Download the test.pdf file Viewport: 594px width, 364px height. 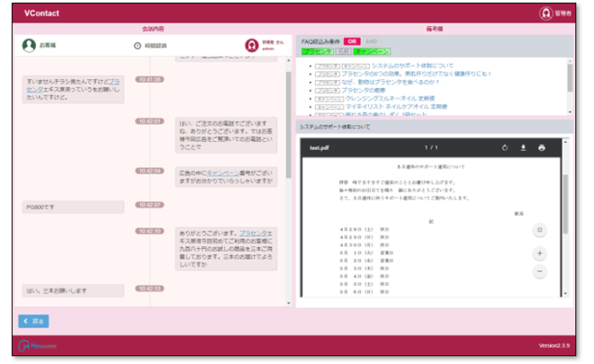pyautogui.click(x=523, y=147)
